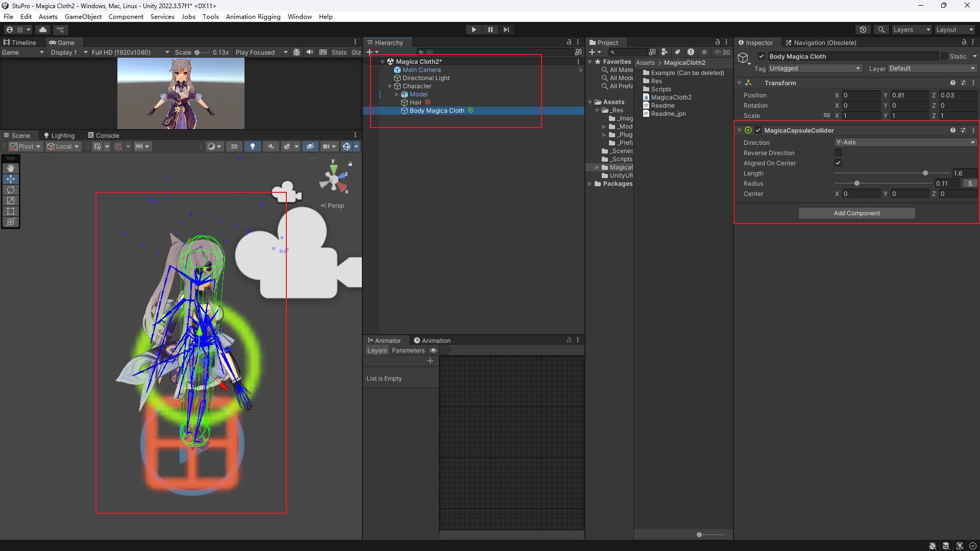
Task: Select Main Camera in Hierarchy
Action: (x=422, y=70)
